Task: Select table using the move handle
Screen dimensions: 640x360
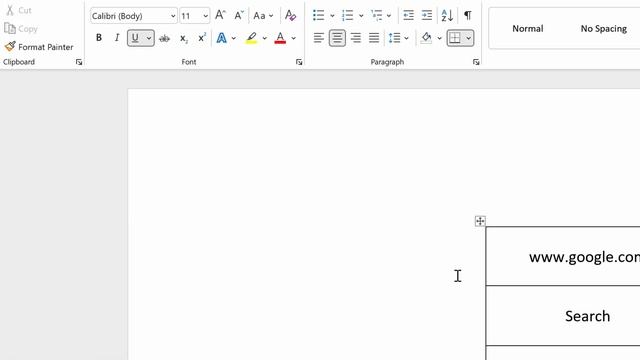Action: pyautogui.click(x=480, y=221)
